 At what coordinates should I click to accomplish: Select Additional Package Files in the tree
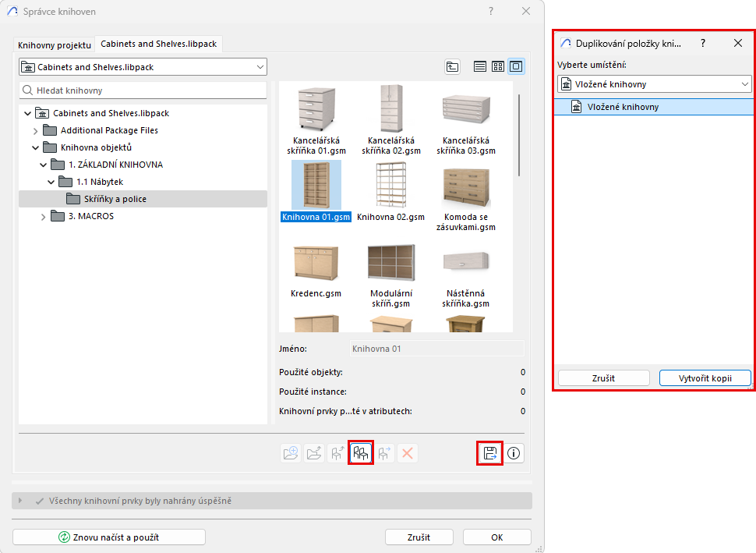109,130
